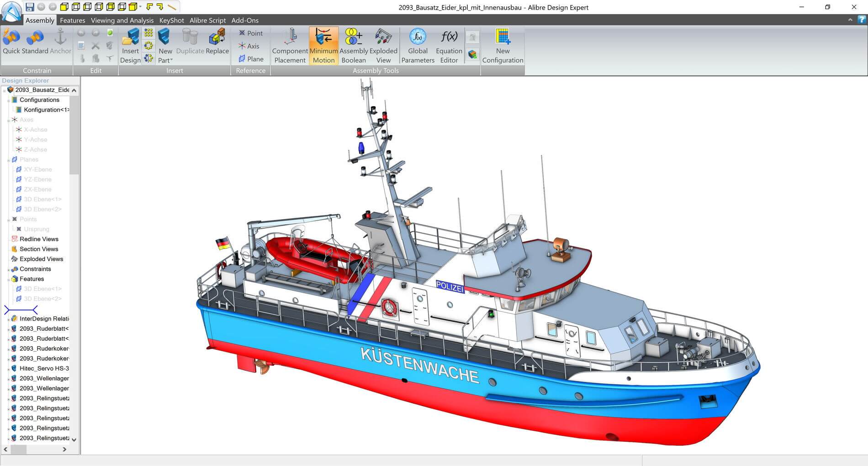Click the Design Explorer scroll-right arrow

pyautogui.click(x=64, y=450)
